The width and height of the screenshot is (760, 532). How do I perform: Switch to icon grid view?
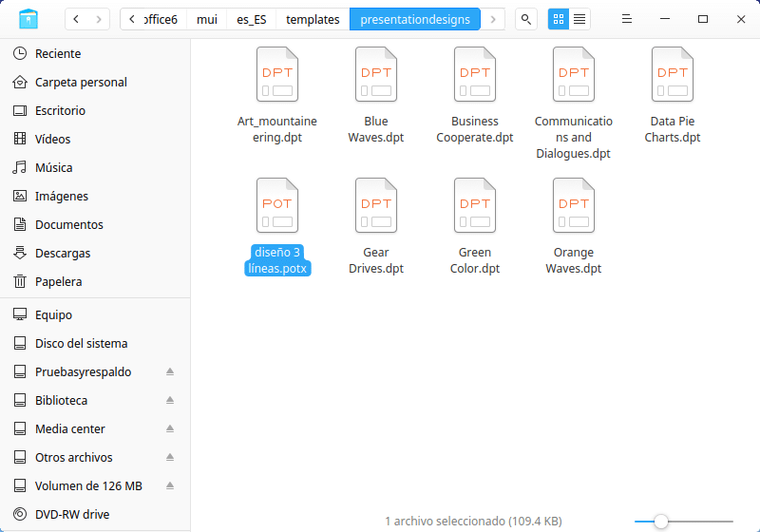click(559, 19)
